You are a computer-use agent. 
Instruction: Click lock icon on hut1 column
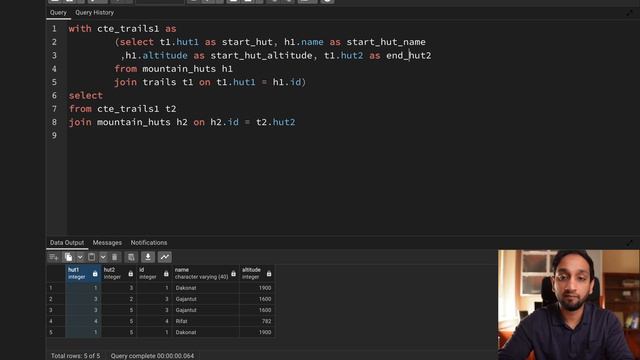95,273
